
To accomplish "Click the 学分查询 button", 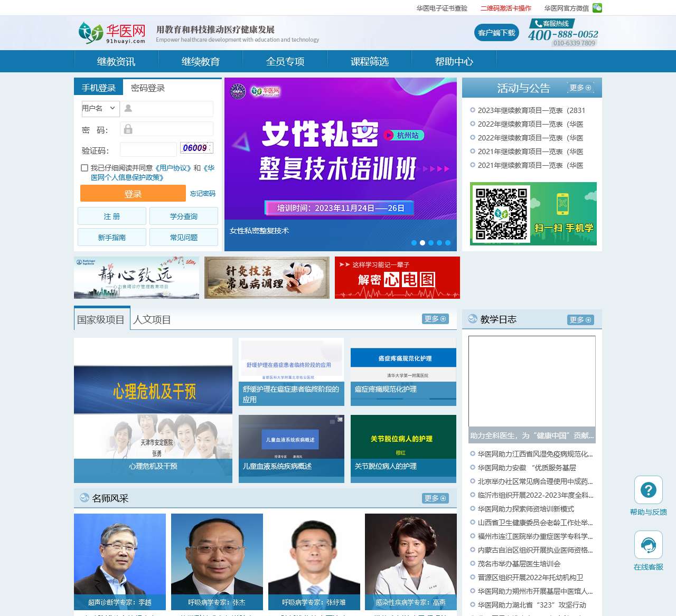I will pyautogui.click(x=184, y=216).
